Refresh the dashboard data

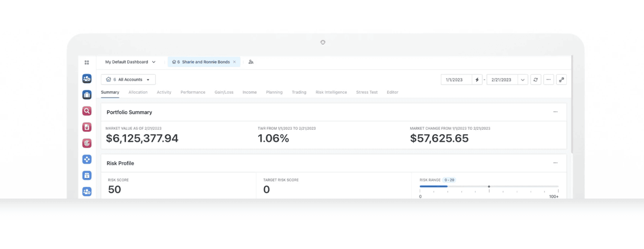pos(535,80)
